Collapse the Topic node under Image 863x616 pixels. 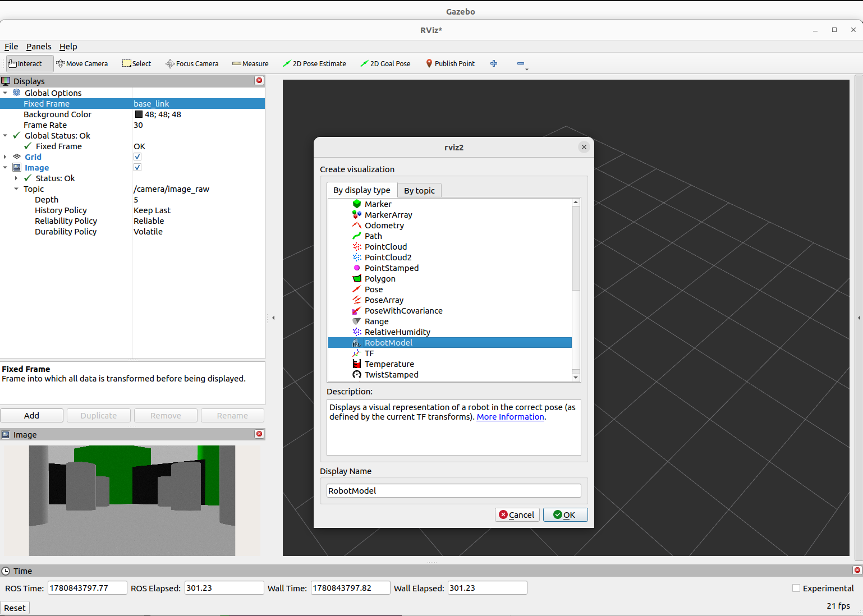(x=16, y=189)
